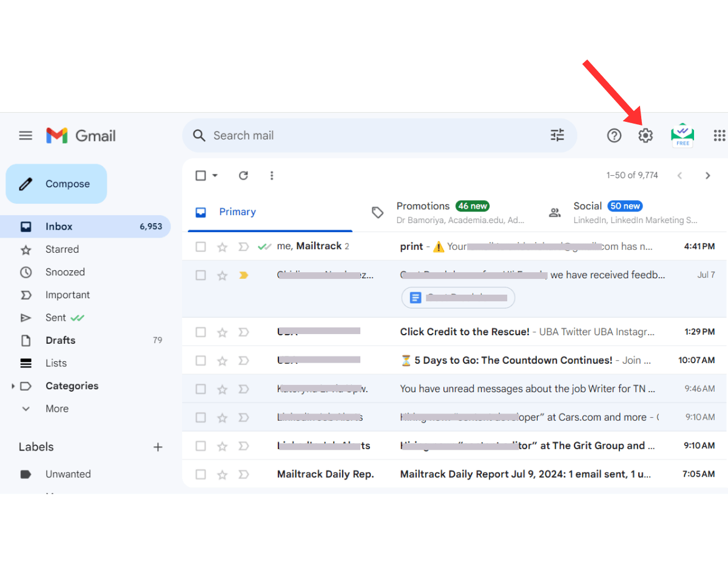728x582 pixels.
Task: Open the More options three-dot menu
Action: click(272, 175)
